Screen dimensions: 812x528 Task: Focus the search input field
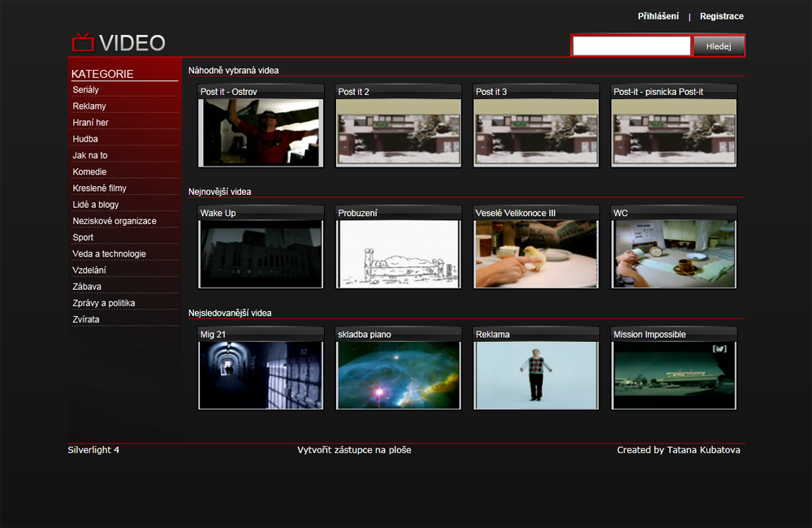coord(631,46)
